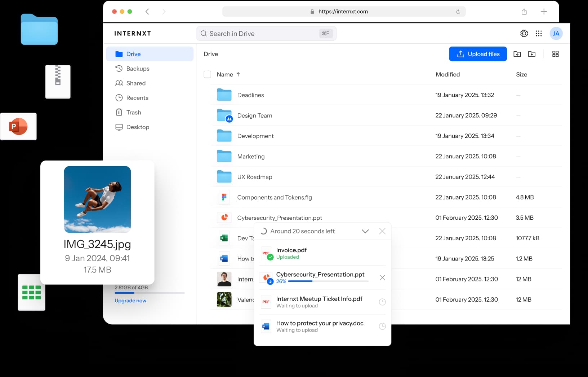Viewport: 588px width, 377px height.
Task: Select all files using the header checkbox
Action: [208, 74]
